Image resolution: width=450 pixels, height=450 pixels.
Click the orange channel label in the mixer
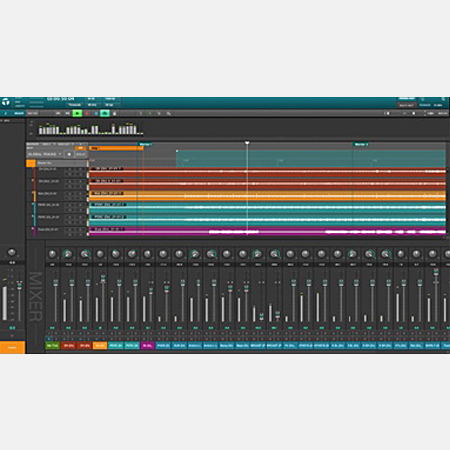click(x=100, y=346)
